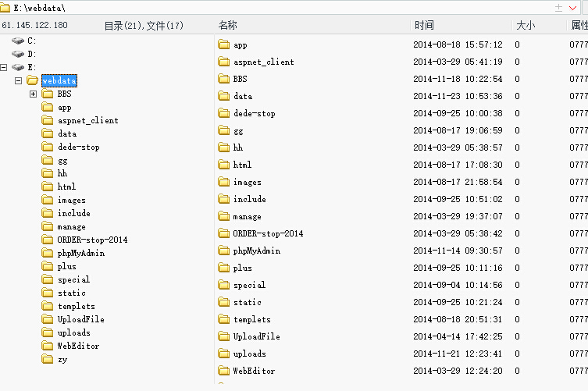Click the E: drive icon in tree
Image resolution: width=588 pixels, height=391 pixels.
pyautogui.click(x=18, y=67)
